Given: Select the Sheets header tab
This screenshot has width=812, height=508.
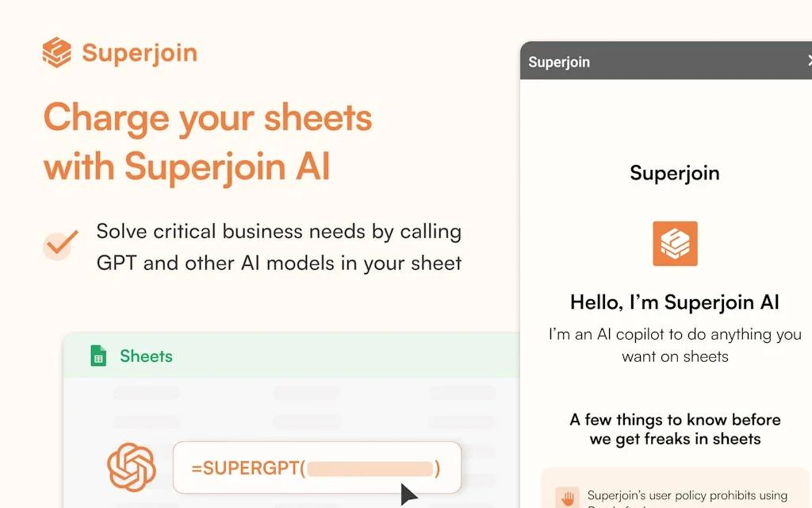Looking at the screenshot, I should pyautogui.click(x=146, y=356).
